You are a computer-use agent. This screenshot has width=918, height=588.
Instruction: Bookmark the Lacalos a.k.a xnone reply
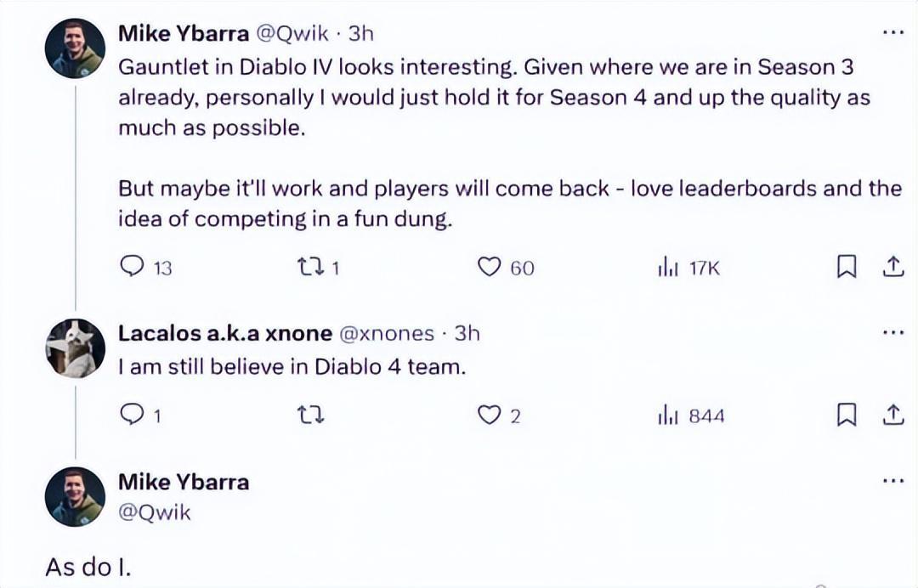pyautogui.click(x=847, y=416)
